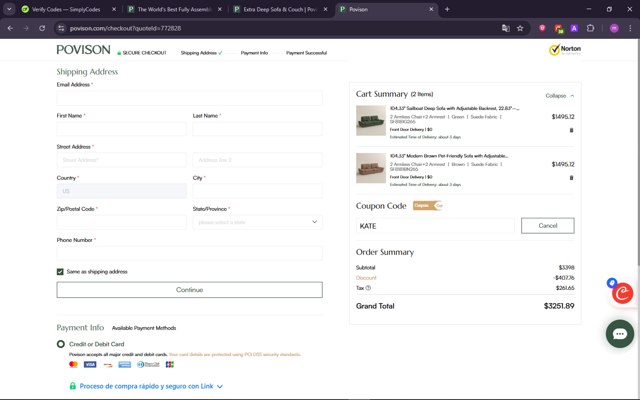Screen dimensions: 640x400
Task: Open the red extension with green badge
Action: (558, 28)
